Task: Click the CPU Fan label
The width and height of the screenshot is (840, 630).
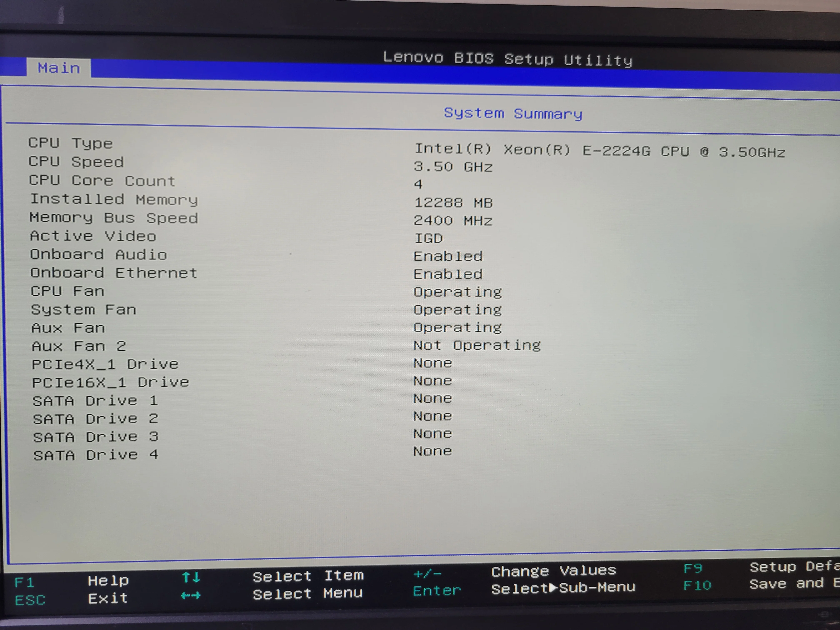Action: click(x=67, y=291)
